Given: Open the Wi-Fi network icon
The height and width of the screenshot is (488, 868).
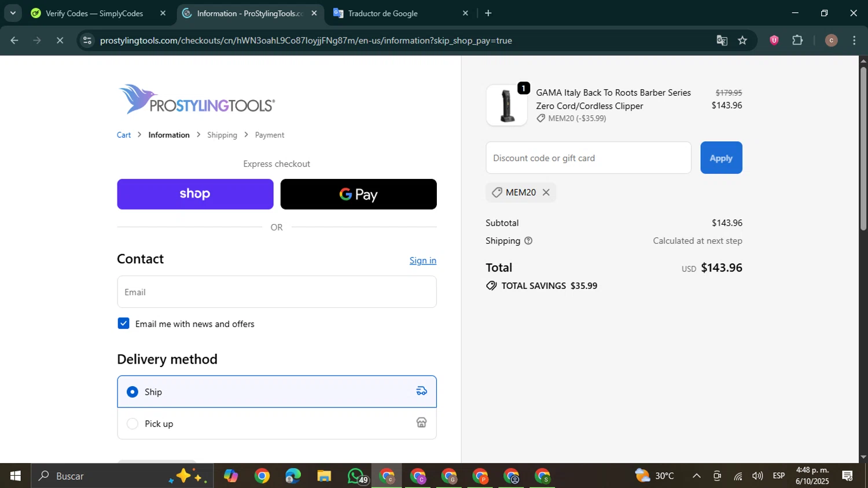Looking at the screenshot, I should pyautogui.click(x=738, y=476).
